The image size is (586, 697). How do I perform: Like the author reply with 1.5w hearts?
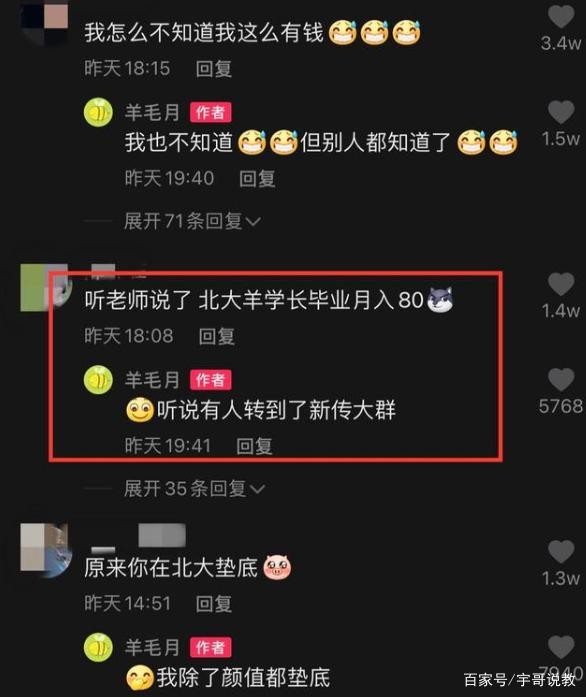(561, 112)
